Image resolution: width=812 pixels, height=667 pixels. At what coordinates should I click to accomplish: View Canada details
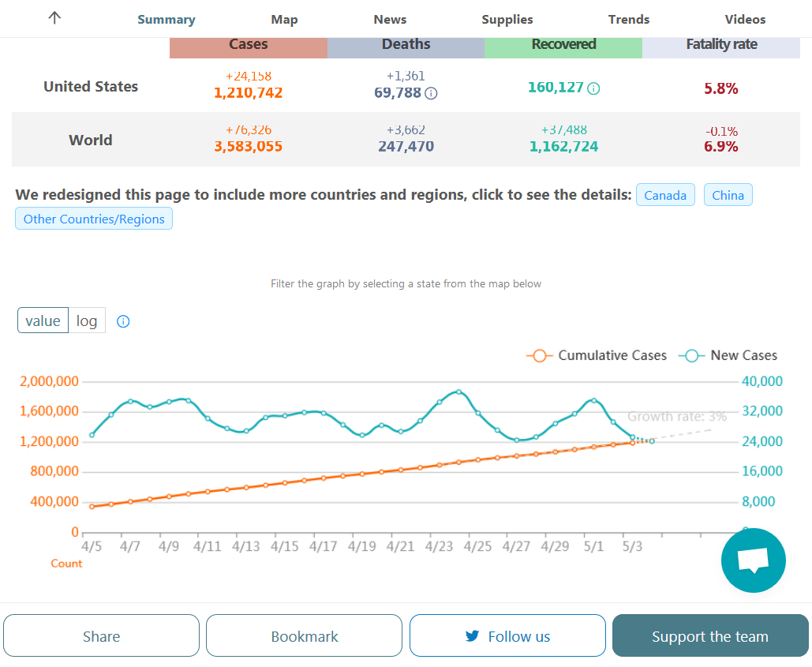665,195
